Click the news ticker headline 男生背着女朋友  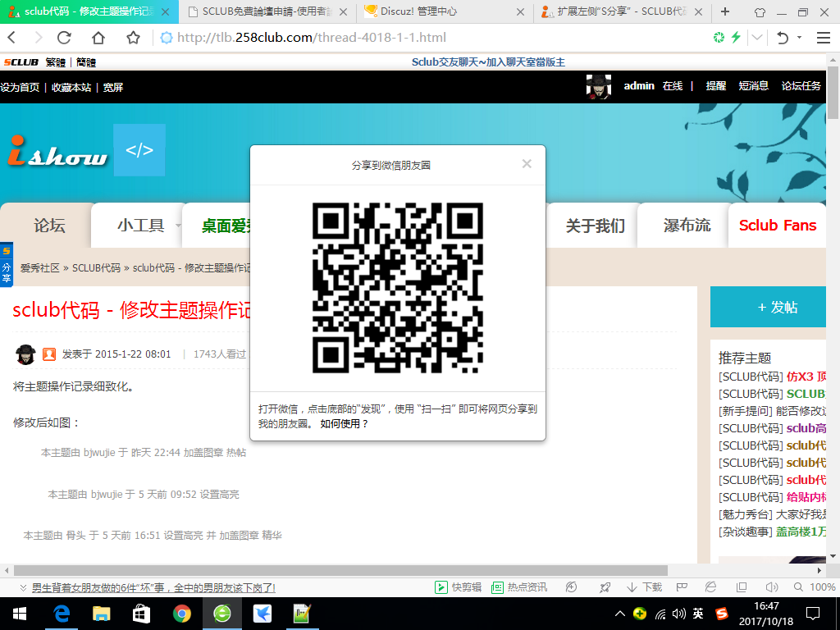click(153, 587)
